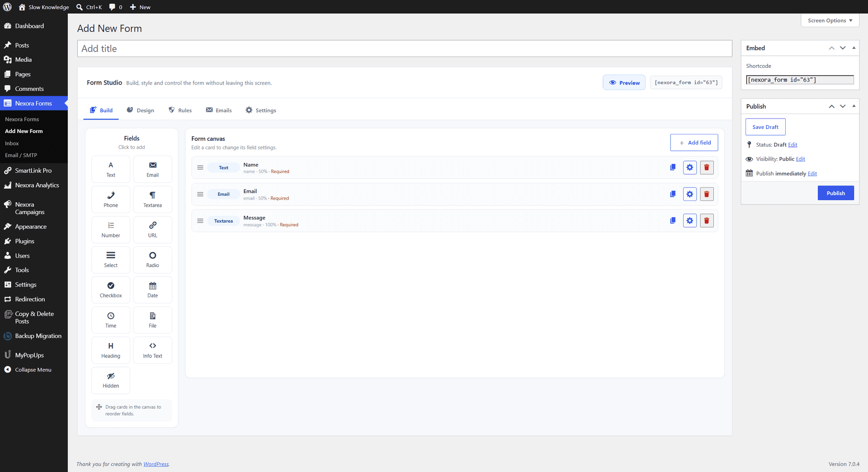Click the drag handle on the Name card
This screenshot has width=868, height=472.
tap(200, 167)
